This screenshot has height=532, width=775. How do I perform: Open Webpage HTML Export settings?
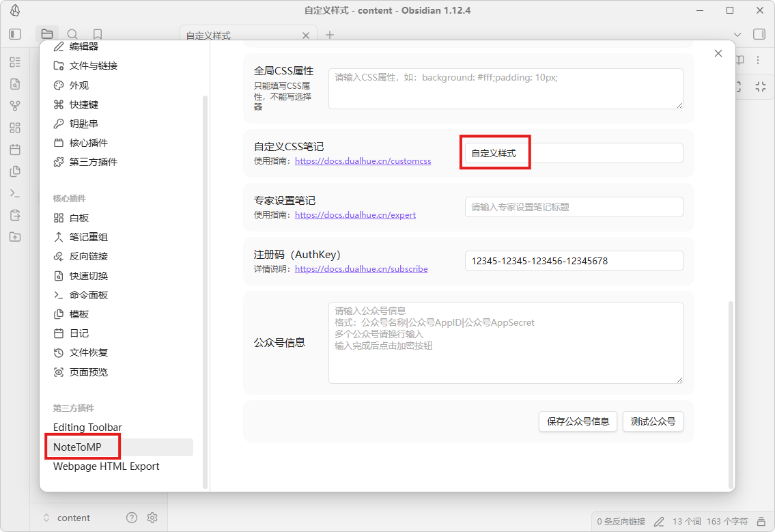107,466
